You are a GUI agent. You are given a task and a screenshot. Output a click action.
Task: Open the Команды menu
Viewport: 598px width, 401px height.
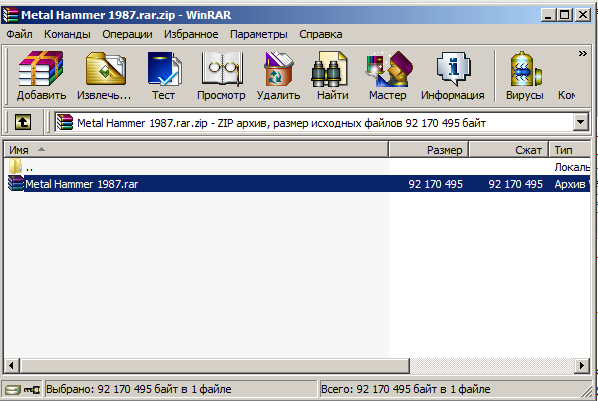[x=67, y=34]
